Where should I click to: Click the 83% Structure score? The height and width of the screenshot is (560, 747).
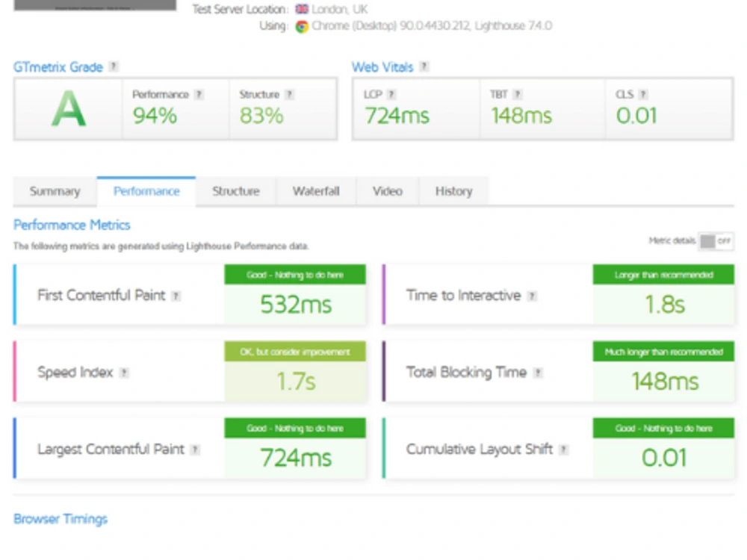(x=261, y=116)
